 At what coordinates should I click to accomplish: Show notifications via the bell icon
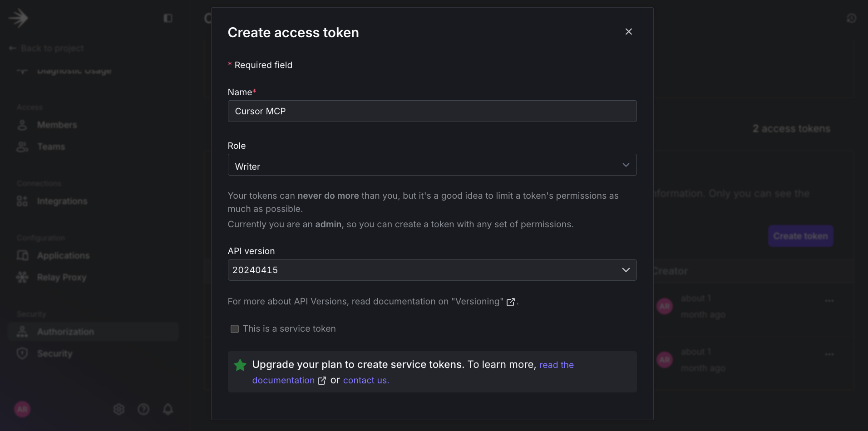(168, 409)
